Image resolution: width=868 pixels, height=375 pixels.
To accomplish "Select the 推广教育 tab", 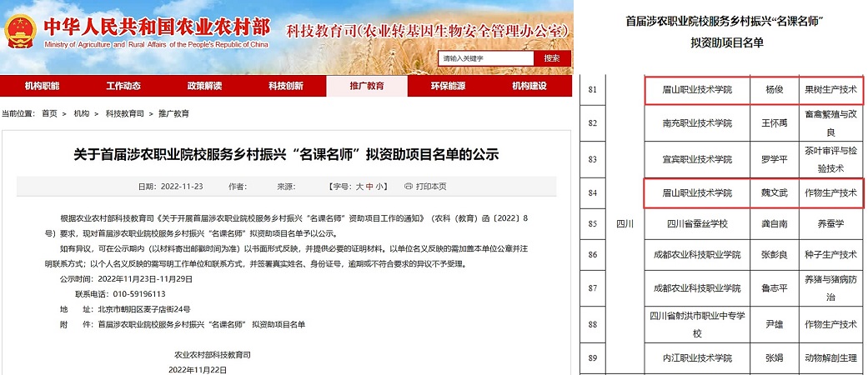I will [x=367, y=87].
